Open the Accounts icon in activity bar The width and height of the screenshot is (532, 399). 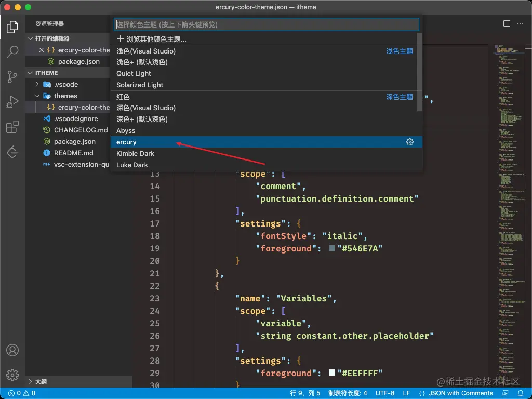(x=12, y=350)
